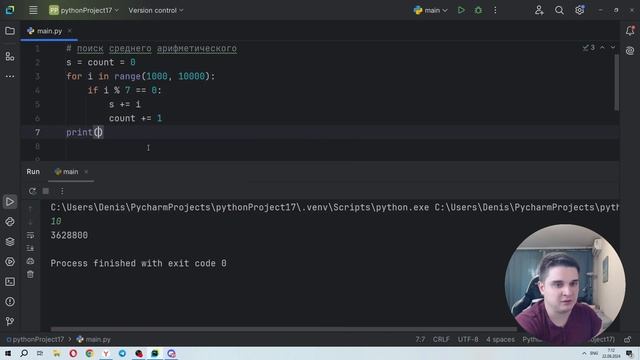
Task: Stop the running process square button
Action: point(46,191)
